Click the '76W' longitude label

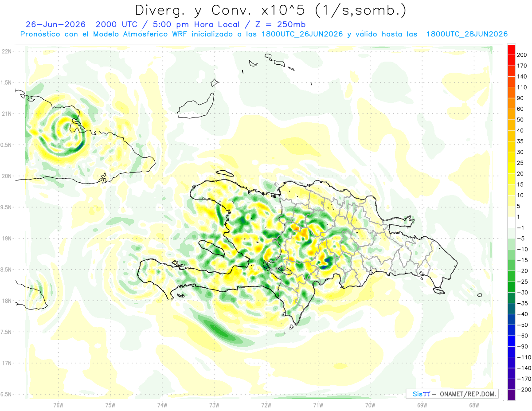click(58, 405)
